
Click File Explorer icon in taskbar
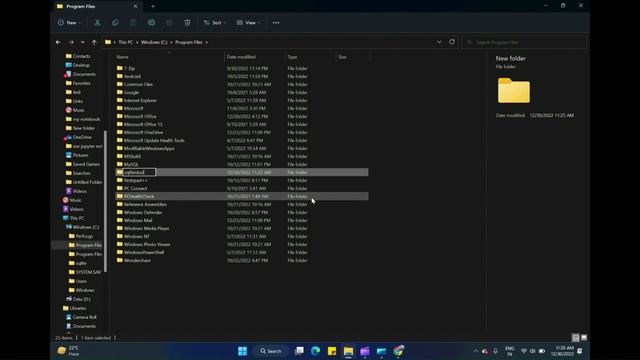[x=348, y=351]
